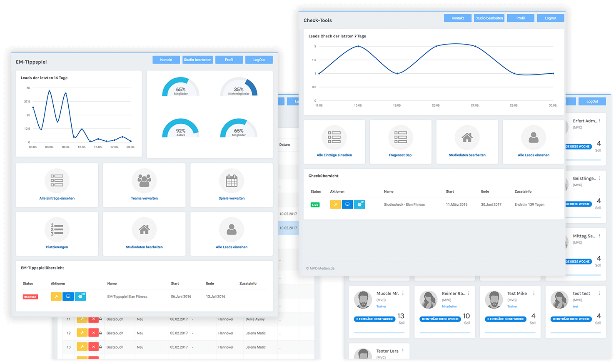Viewport: 616px width, 364px height.
Task: Click the blue monitor icon for Studiocheck - Elan Fitness
Action: (x=347, y=204)
